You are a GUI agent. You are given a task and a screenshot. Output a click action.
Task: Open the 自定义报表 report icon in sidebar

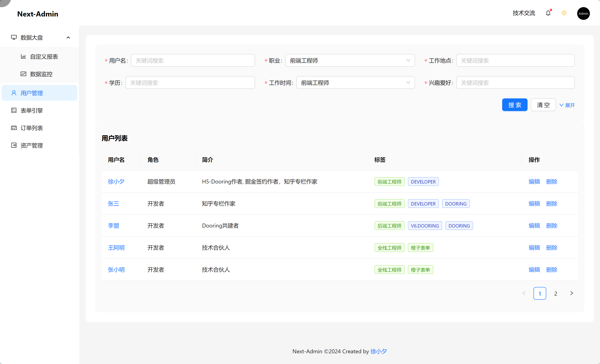coord(23,56)
